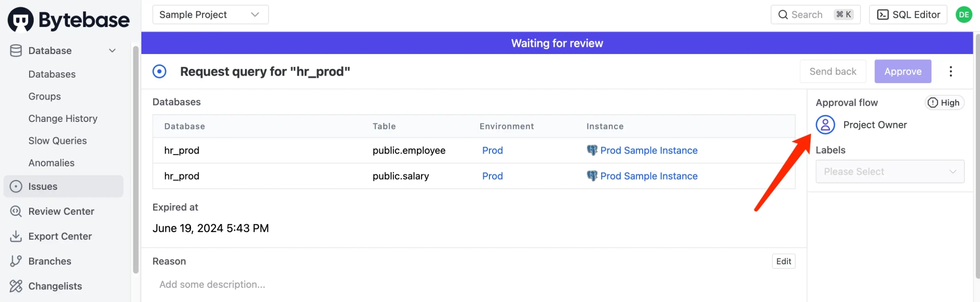The width and height of the screenshot is (980, 302).
Task: Open Export Center
Action: pyautogui.click(x=60, y=236)
